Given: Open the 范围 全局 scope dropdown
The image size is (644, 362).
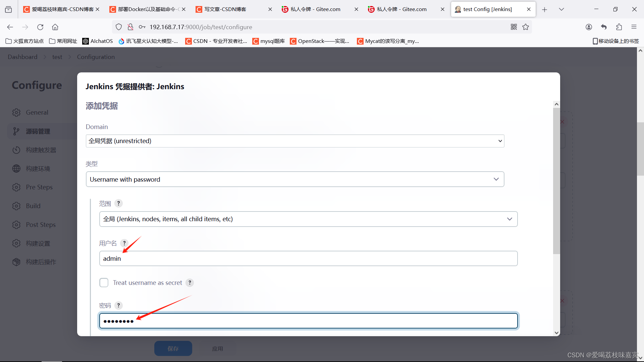Looking at the screenshot, I should click(309, 219).
